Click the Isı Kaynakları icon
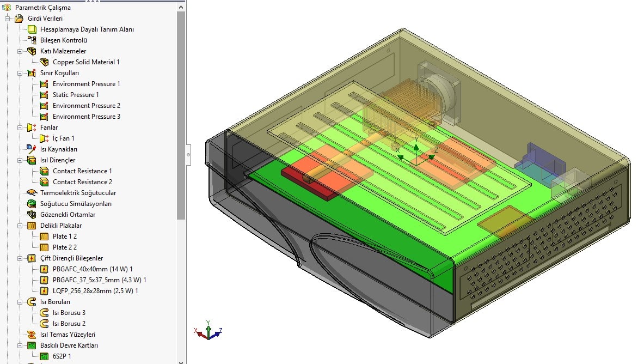Screen dimensions: 644x364 tap(32, 149)
